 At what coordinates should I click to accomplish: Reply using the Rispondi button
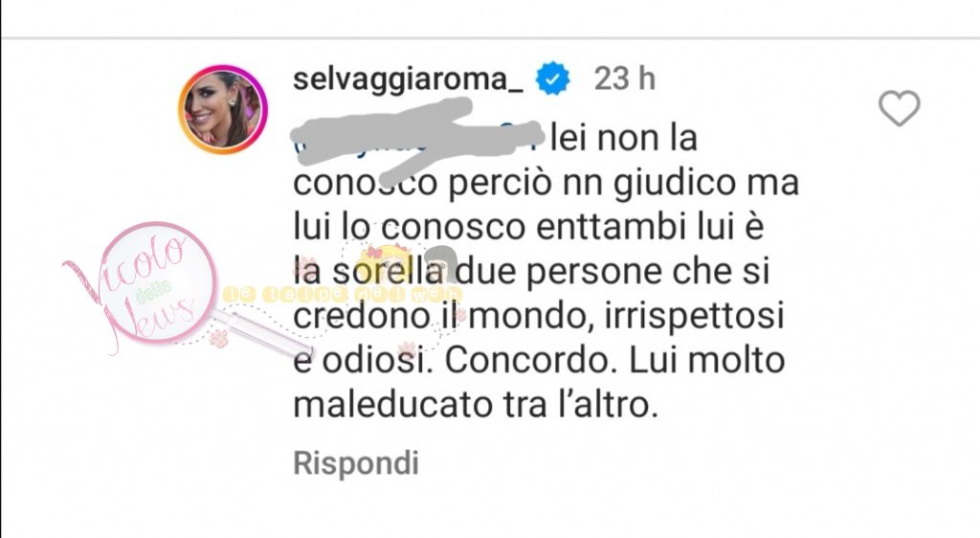coord(356,463)
